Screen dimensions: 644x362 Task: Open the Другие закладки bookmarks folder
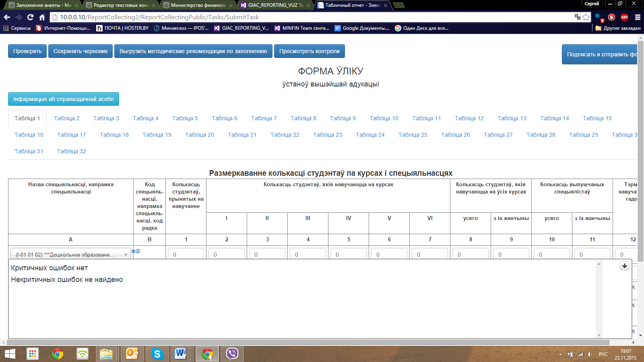pyautogui.click(x=618, y=28)
